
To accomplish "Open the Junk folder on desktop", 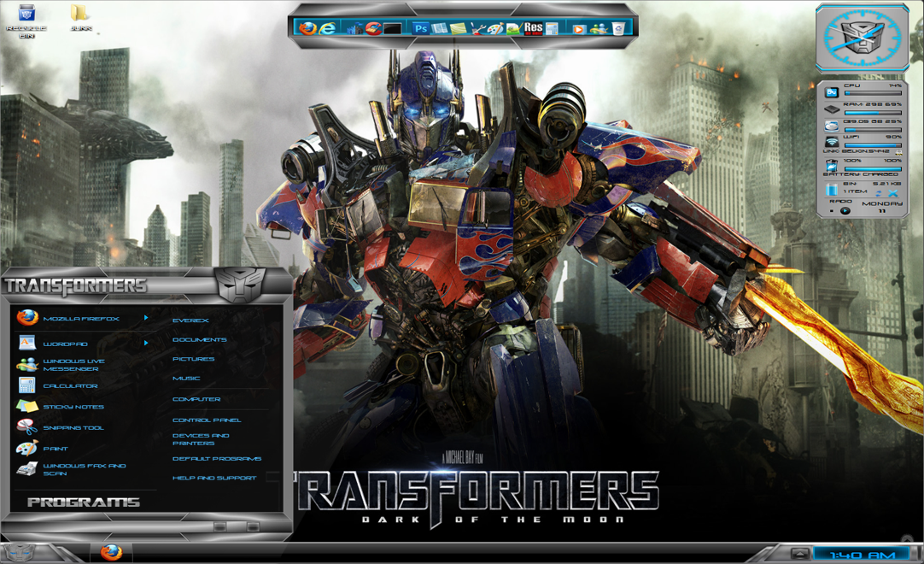I will (x=80, y=18).
